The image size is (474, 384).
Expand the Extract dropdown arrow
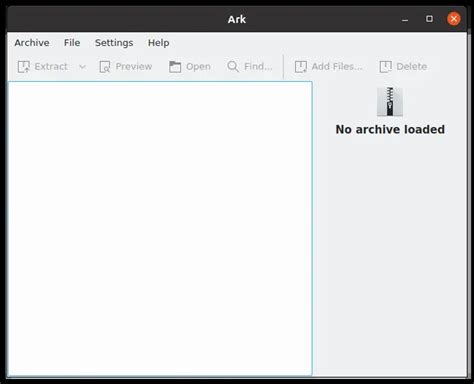[x=82, y=67]
